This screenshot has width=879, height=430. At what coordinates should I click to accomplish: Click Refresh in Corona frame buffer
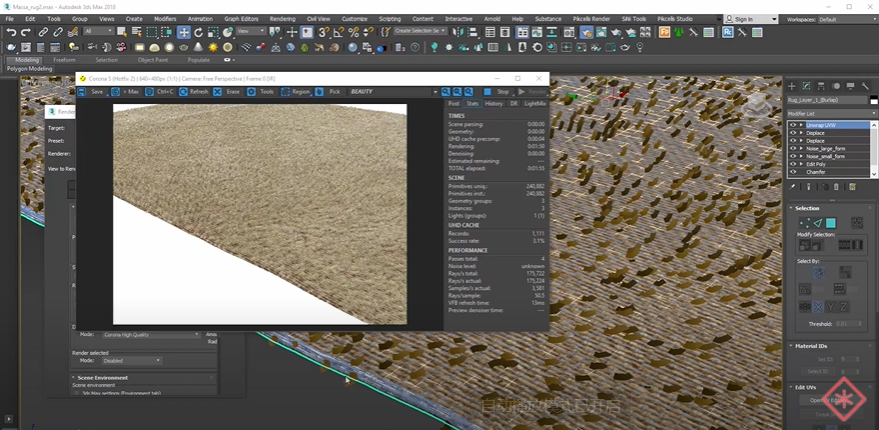pyautogui.click(x=194, y=91)
